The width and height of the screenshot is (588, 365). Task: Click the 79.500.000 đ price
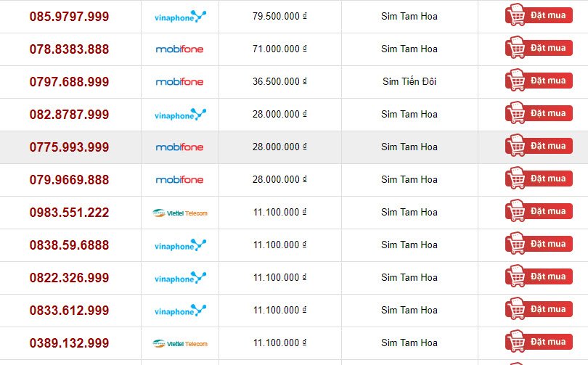pyautogui.click(x=279, y=16)
